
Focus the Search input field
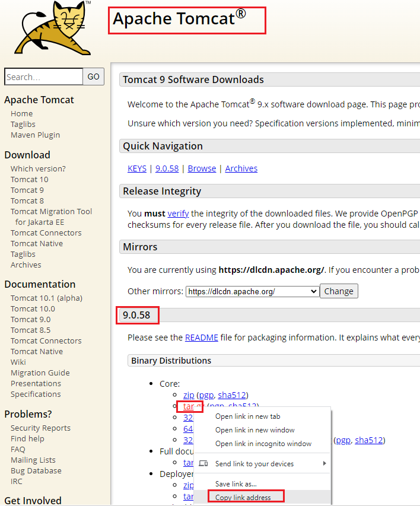pyautogui.click(x=43, y=77)
